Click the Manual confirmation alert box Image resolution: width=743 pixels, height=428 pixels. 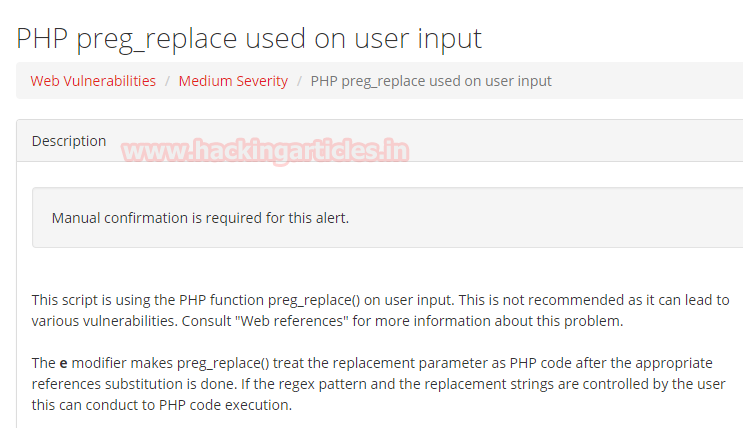pyautogui.click(x=200, y=217)
